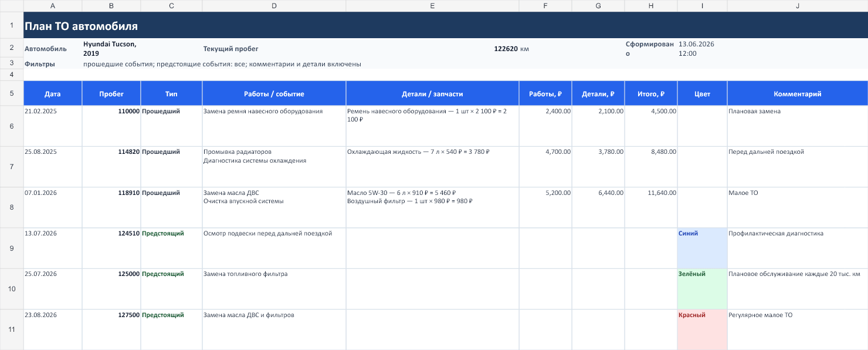Select mileage cell 118910
This screenshot has width=868, height=350.
[x=111, y=208]
